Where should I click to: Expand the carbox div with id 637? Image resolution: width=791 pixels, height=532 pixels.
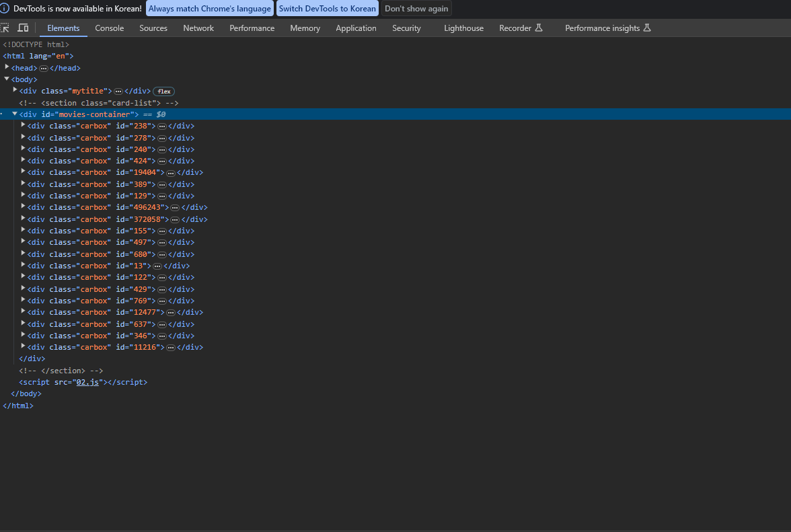23,324
